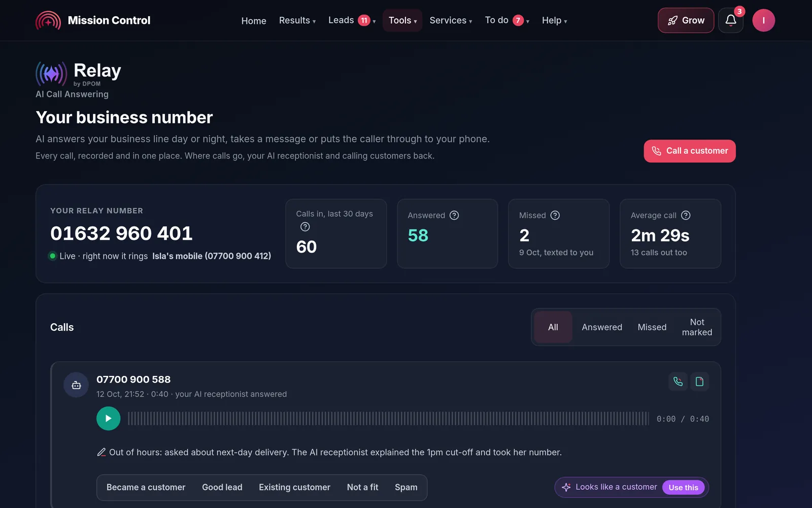
Task: Expand the Results menu
Action: (x=297, y=20)
